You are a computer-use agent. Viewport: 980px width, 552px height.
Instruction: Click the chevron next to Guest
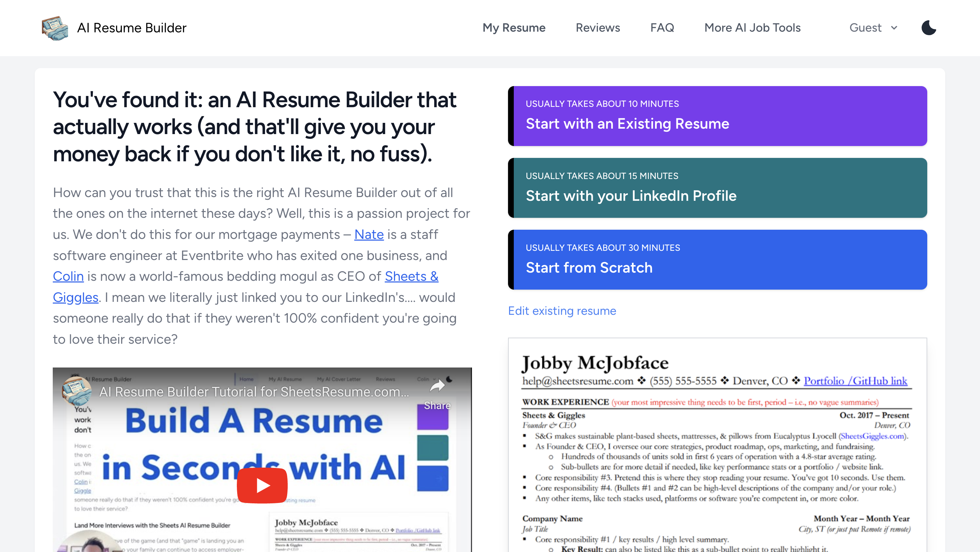click(x=894, y=28)
